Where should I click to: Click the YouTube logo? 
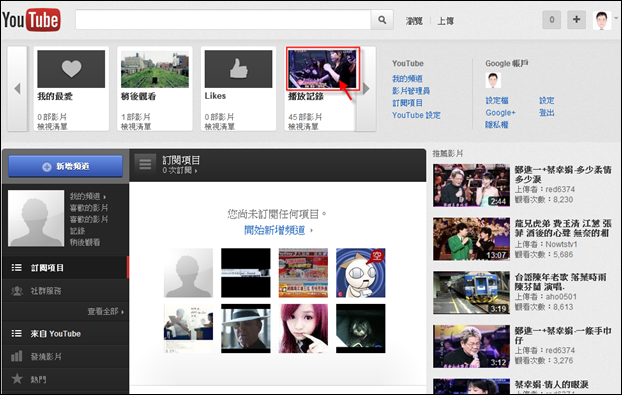click(31, 20)
